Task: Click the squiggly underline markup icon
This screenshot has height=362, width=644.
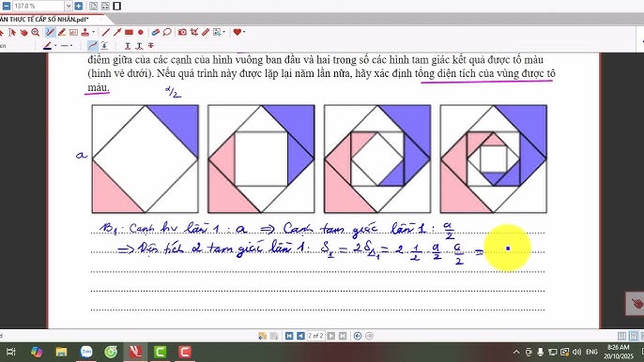Action: tap(139, 46)
